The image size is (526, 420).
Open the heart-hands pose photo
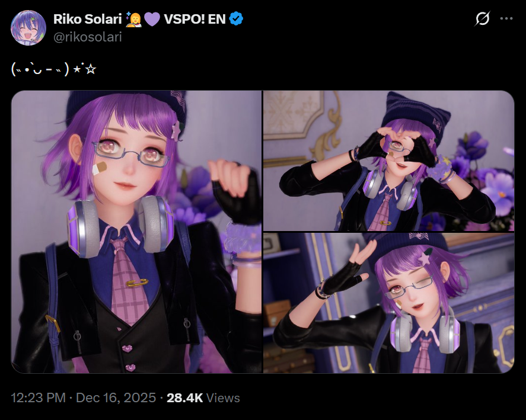click(389, 161)
